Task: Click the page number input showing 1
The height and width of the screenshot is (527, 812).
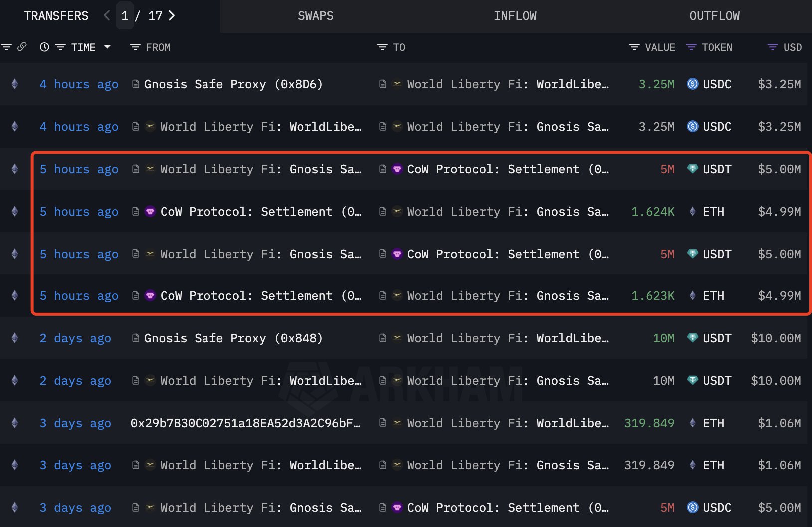Action: coord(125,16)
